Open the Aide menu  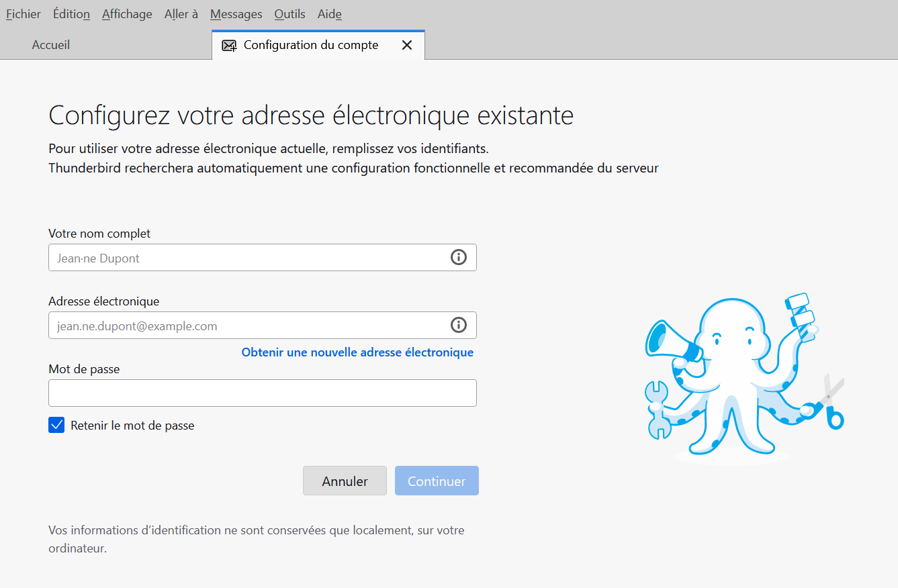point(329,14)
